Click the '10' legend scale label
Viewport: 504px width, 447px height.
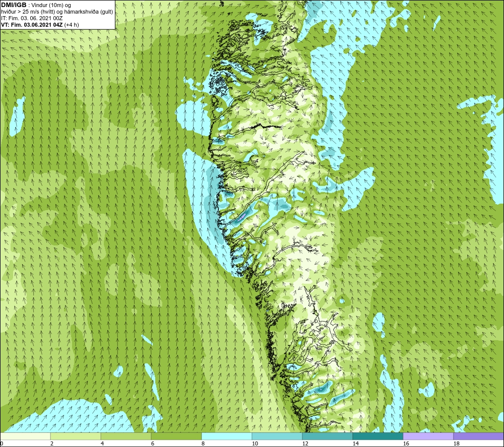point(255,443)
